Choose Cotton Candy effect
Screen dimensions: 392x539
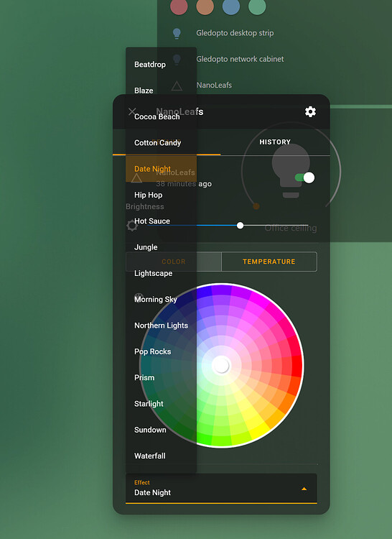(161, 143)
